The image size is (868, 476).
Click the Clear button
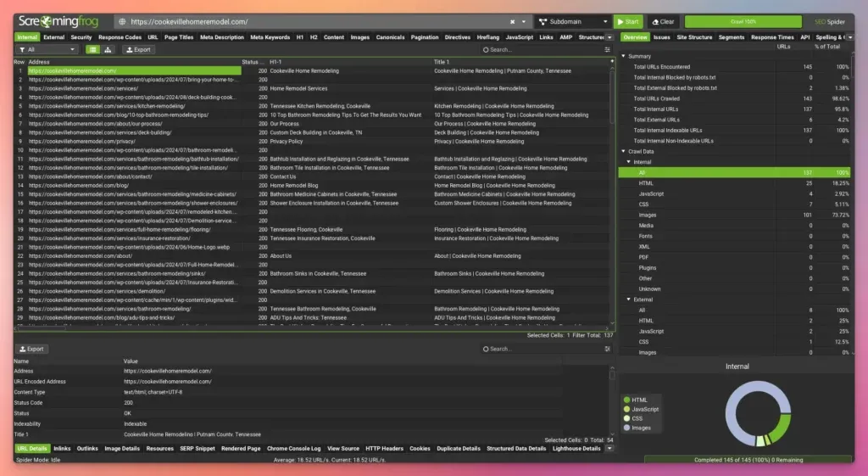pyautogui.click(x=662, y=21)
